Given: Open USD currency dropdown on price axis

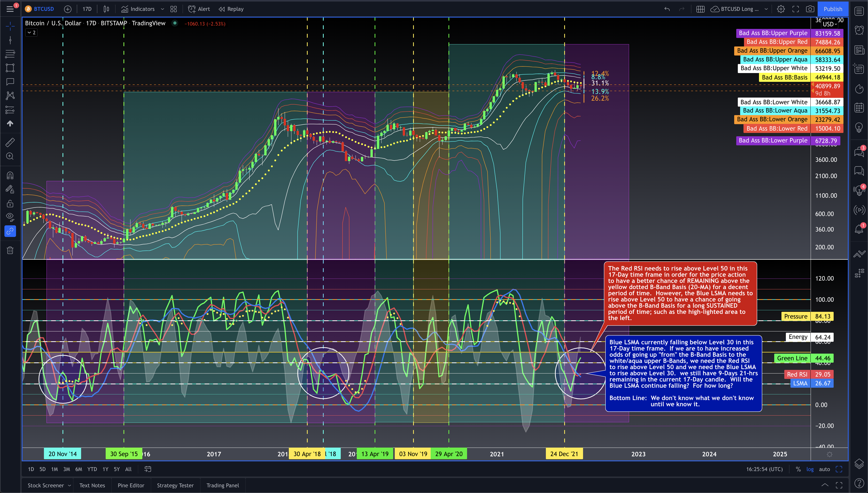Looking at the screenshot, I should click(830, 24).
